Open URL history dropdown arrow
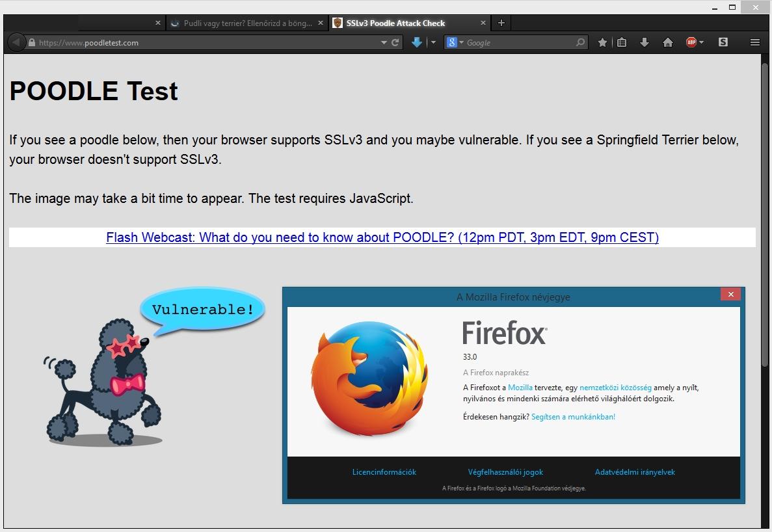The image size is (772, 532). coord(384,43)
